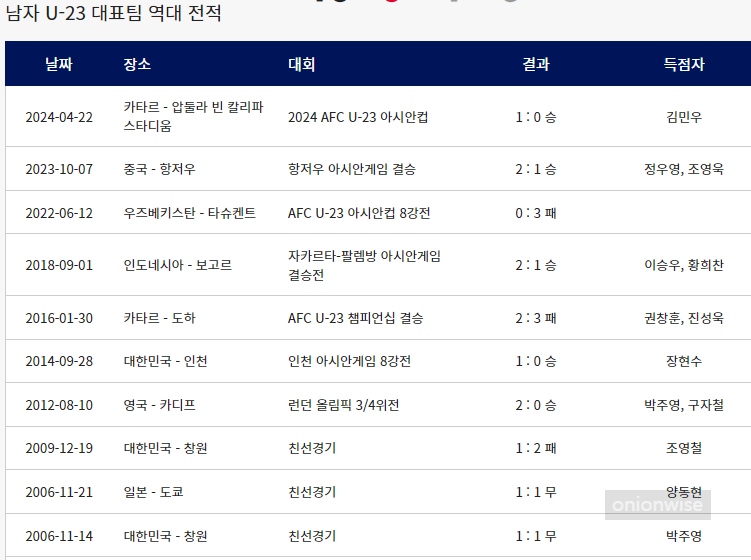This screenshot has width=751, height=560.
Task: Click venue 카타르 - 도하
Action: pos(159,318)
